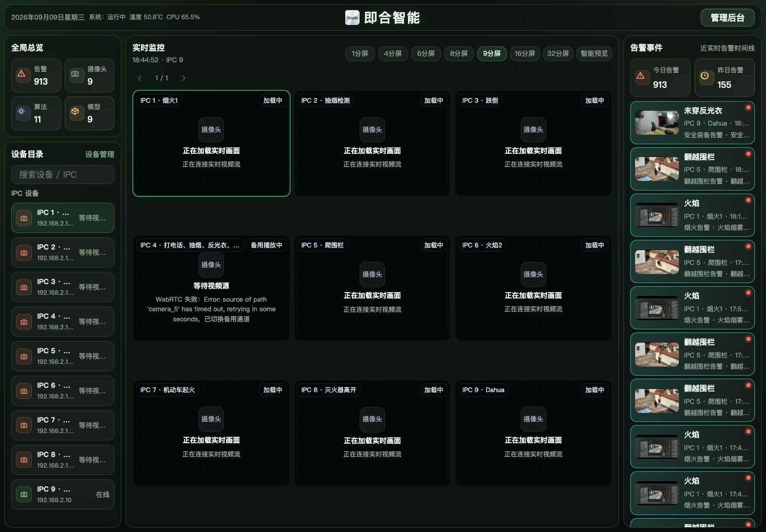766x532 pixels.
Task: Click the camera icon in the IPC 3 device row
Action: (24, 287)
